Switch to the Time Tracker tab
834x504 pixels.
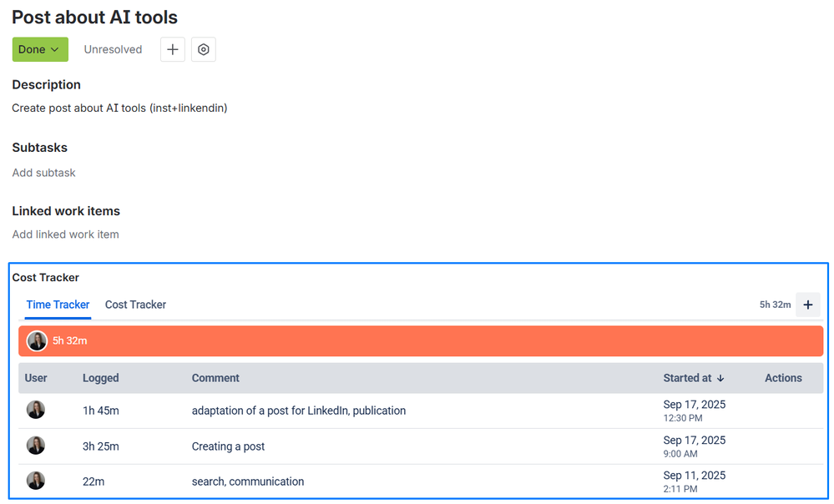pyautogui.click(x=58, y=305)
